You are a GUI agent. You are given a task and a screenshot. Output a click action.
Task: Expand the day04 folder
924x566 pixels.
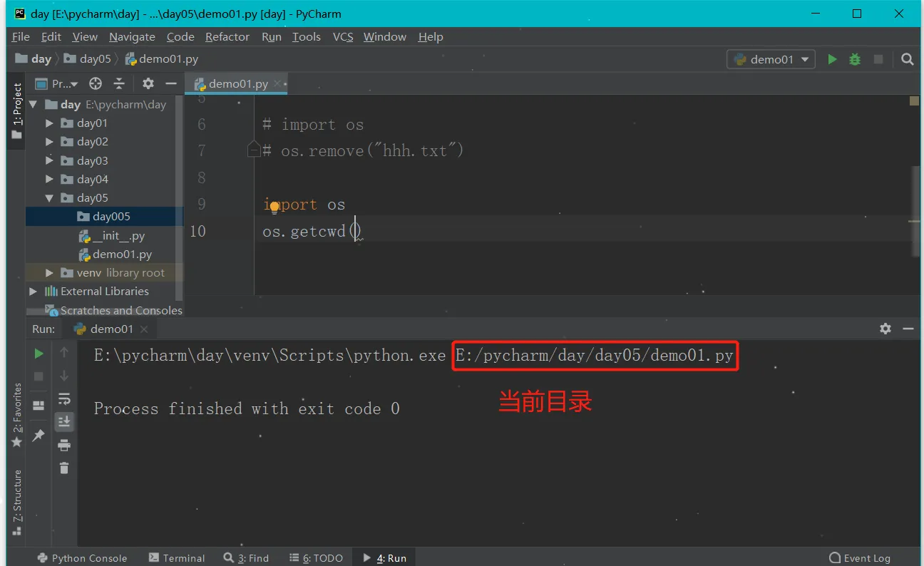click(x=49, y=179)
